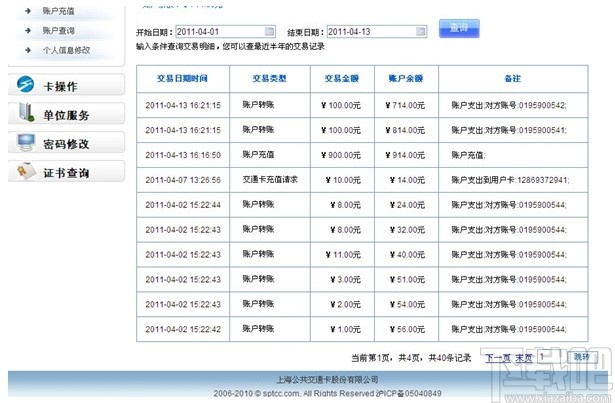Expand the 单位服务 section
This screenshot has height=403, width=615.
(66, 114)
